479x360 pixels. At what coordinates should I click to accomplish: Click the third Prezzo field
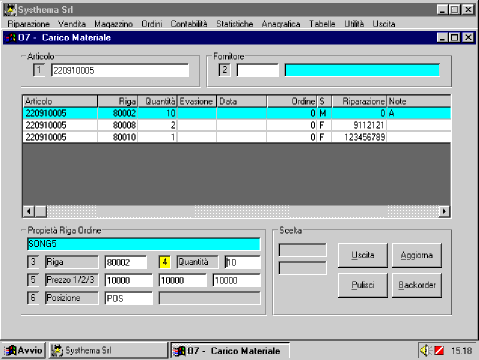237,280
